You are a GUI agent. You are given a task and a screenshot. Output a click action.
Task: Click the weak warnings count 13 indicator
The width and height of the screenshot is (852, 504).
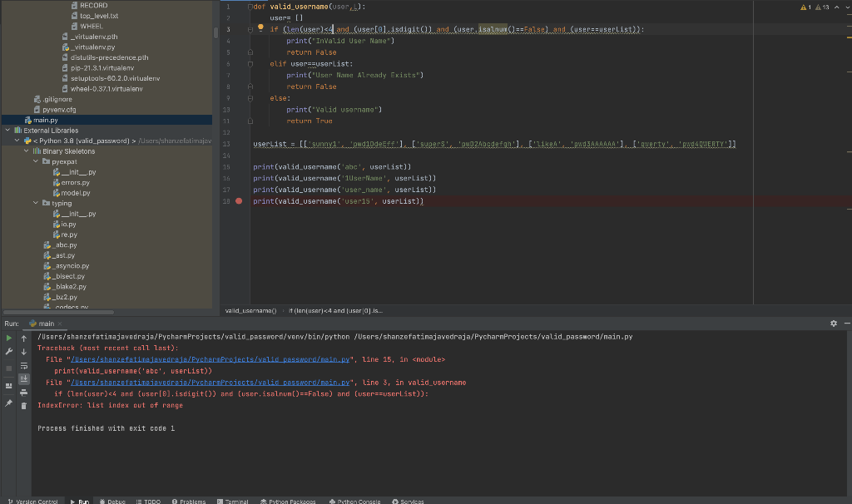(821, 7)
